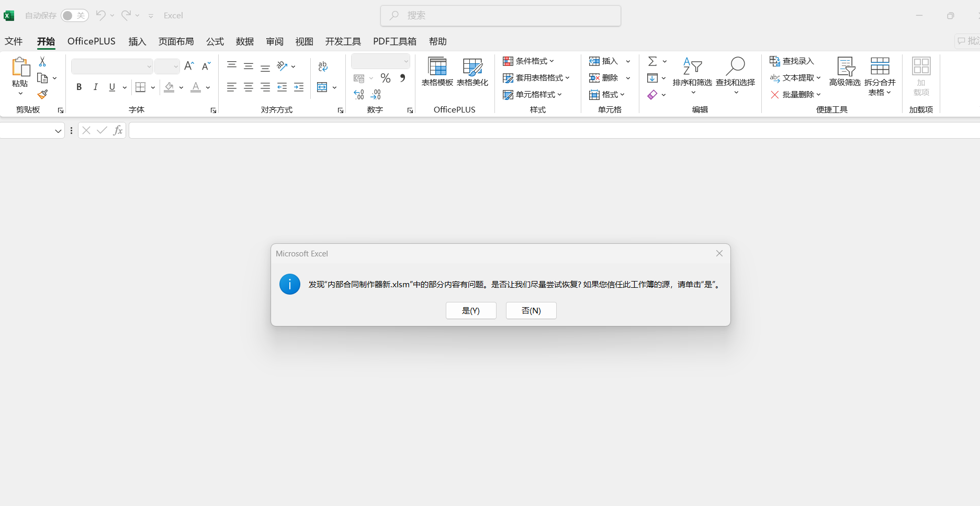Toggle the align right option
Image resolution: width=980 pixels, height=506 pixels.
click(265, 87)
